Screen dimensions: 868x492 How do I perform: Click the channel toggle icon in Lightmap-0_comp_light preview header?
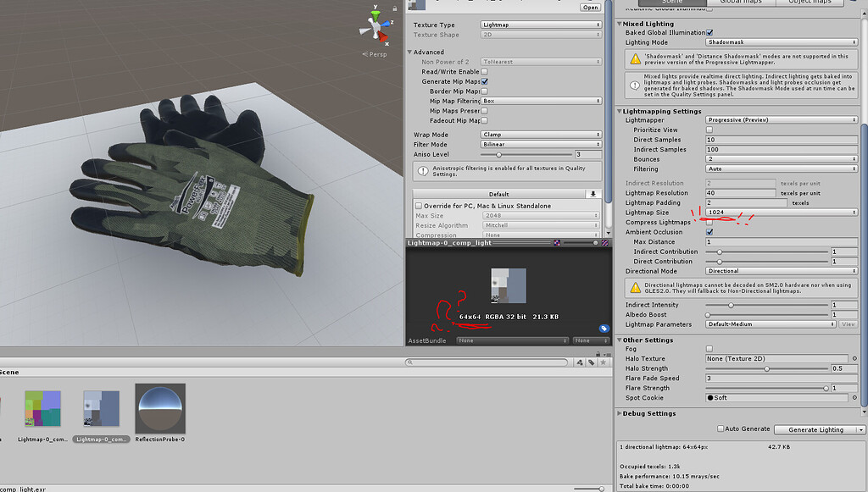pyautogui.click(x=558, y=243)
